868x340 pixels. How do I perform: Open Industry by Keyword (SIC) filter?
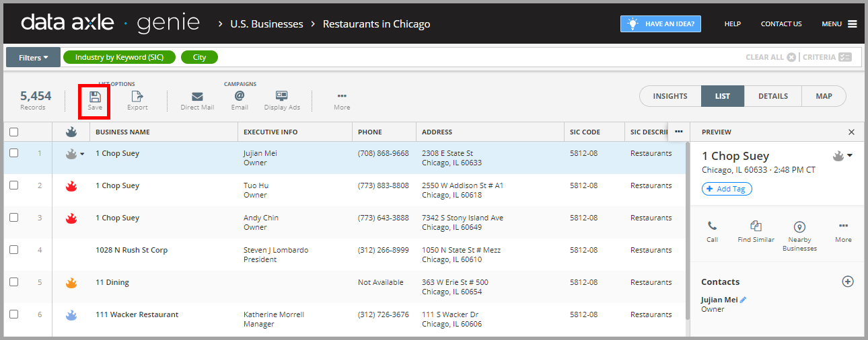[119, 57]
